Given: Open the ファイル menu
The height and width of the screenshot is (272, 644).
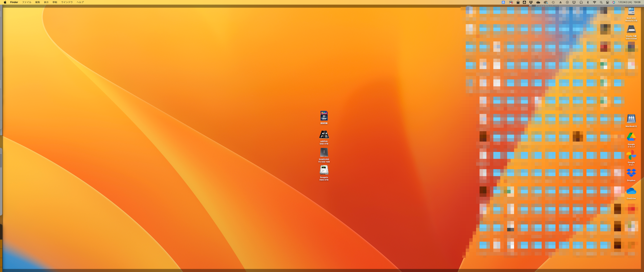Looking at the screenshot, I should 26,2.
